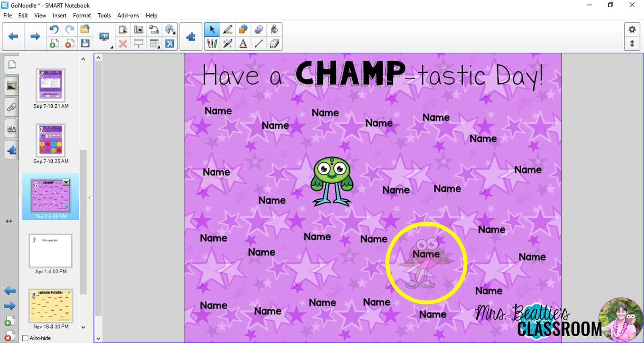Open the Screen Capture camera tool

138,29
